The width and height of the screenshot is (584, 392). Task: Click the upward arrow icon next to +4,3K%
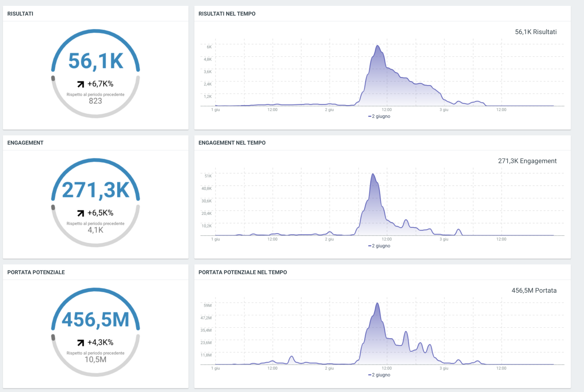coord(81,343)
